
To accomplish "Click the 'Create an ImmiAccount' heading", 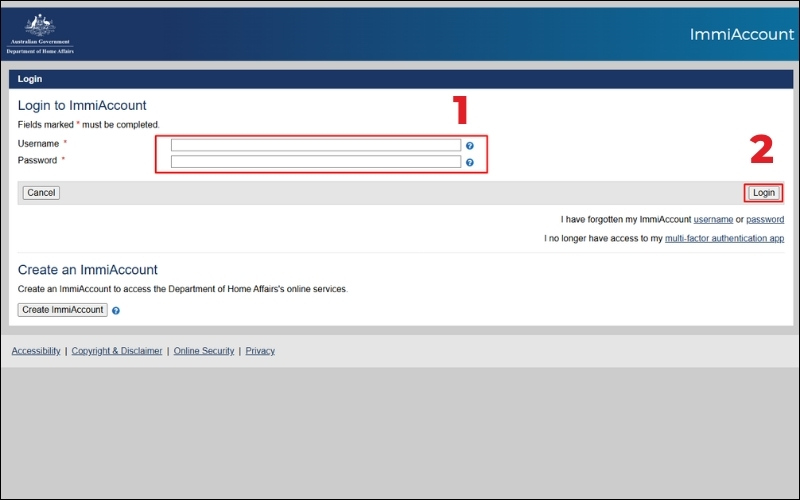I will point(88,269).
